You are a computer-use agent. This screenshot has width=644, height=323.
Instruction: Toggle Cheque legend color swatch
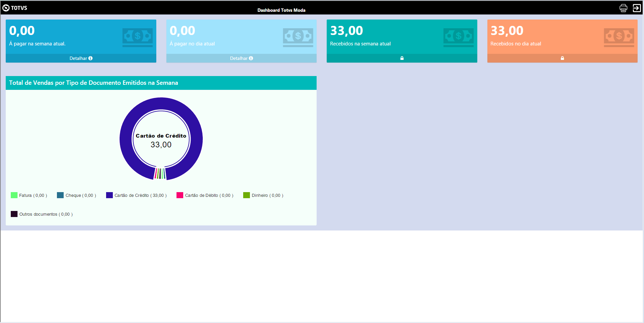tap(60, 195)
